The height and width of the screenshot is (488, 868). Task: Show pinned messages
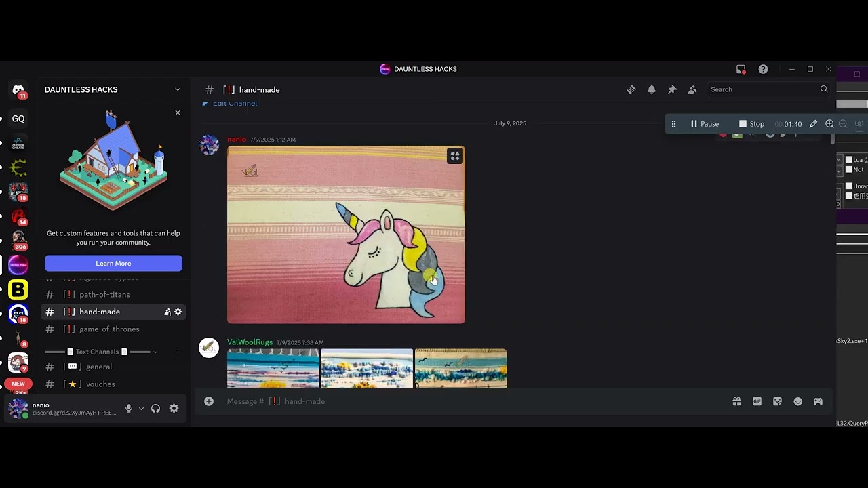tap(672, 89)
